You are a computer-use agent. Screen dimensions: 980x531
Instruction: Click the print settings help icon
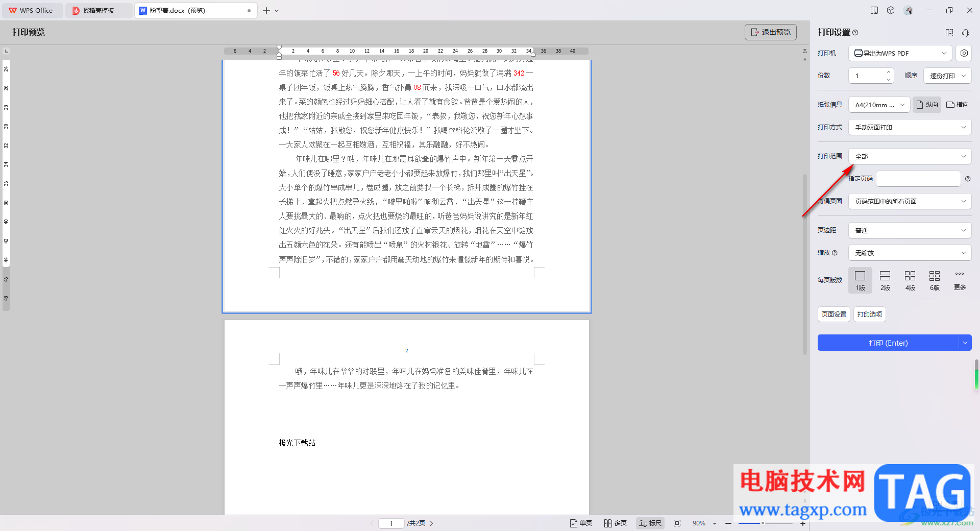pyautogui.click(x=855, y=33)
